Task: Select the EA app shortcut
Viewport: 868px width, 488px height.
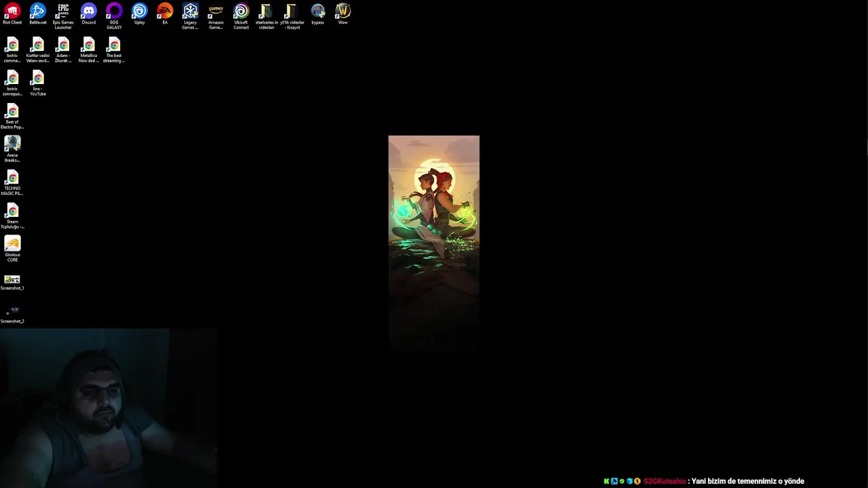Action: pyautogui.click(x=165, y=14)
